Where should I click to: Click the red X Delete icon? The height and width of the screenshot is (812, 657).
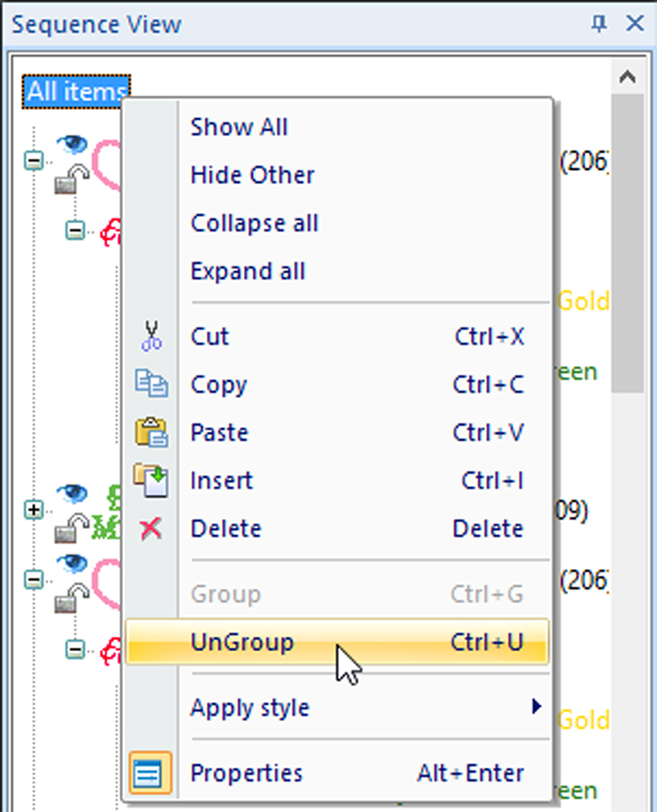click(151, 529)
